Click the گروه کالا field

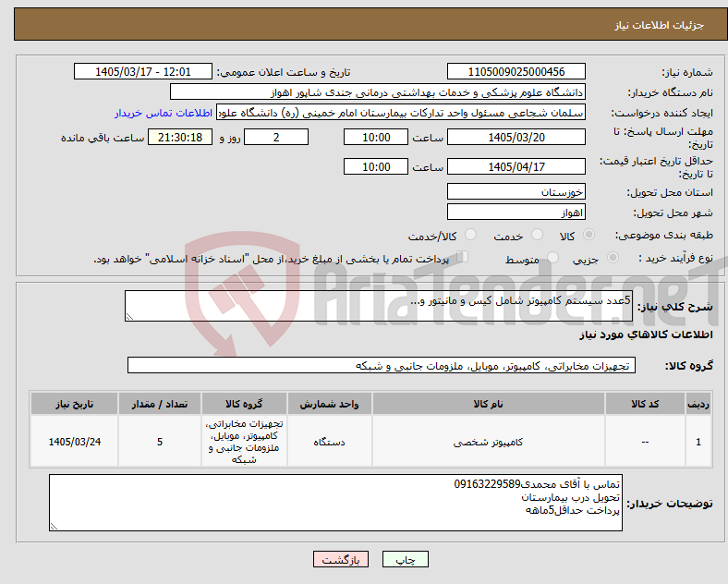382,365
